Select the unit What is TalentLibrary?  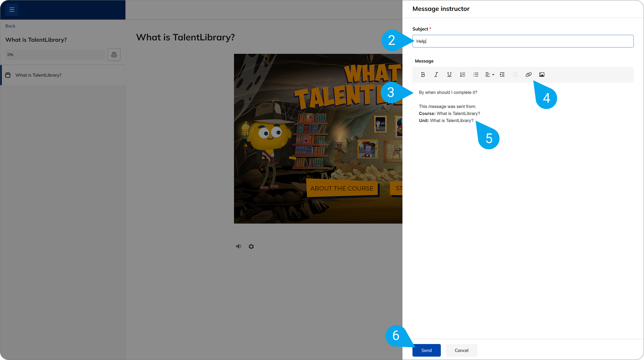pos(38,75)
